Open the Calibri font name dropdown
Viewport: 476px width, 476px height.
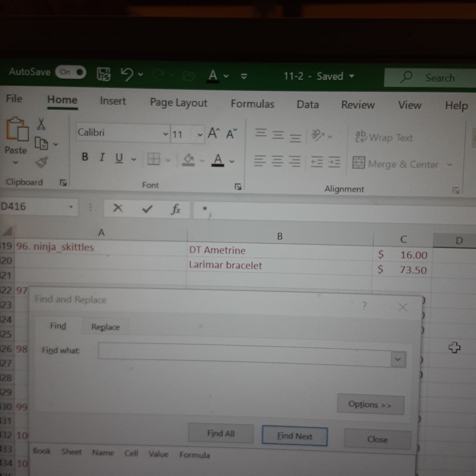coord(165,134)
